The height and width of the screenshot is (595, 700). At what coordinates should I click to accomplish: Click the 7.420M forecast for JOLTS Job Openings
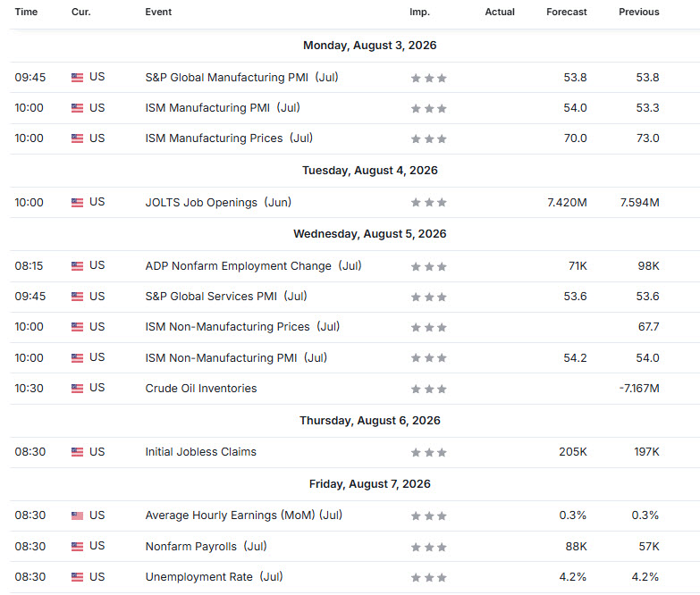click(567, 203)
